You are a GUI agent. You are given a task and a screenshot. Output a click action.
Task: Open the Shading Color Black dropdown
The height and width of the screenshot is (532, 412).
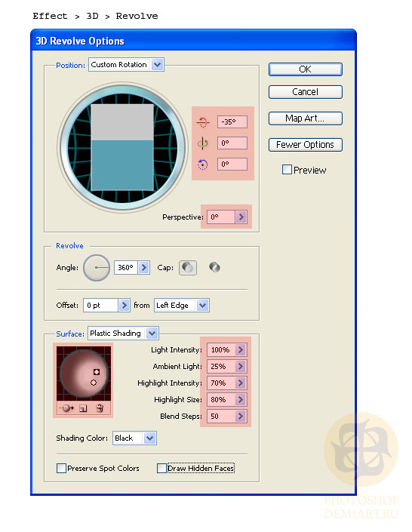[149, 438]
